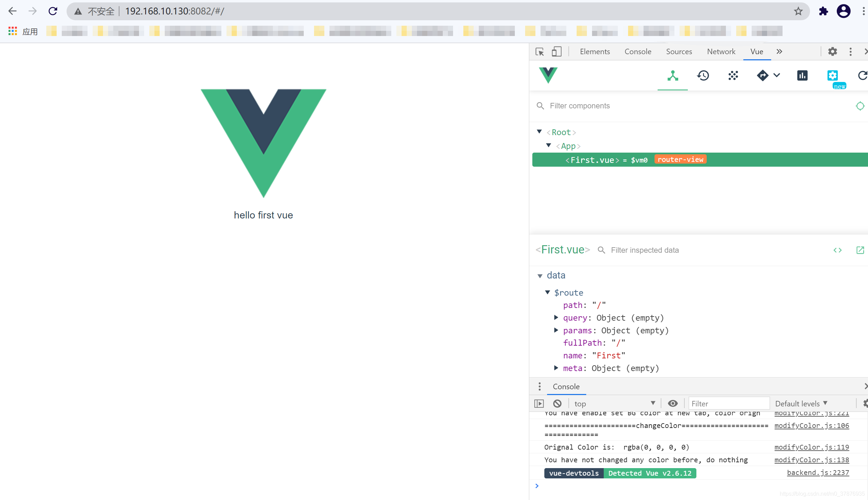868x500 pixels.
Task: Refresh the Vue devtools
Action: 863,75
